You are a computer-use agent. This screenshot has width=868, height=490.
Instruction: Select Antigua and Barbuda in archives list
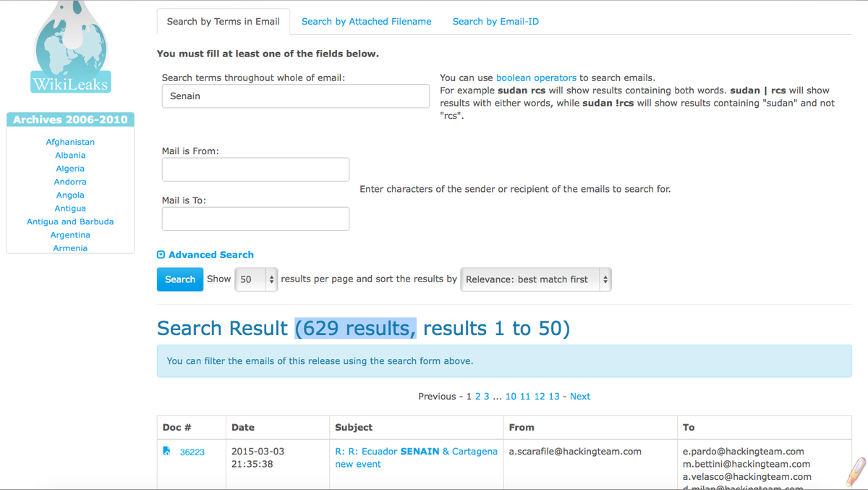pos(70,221)
